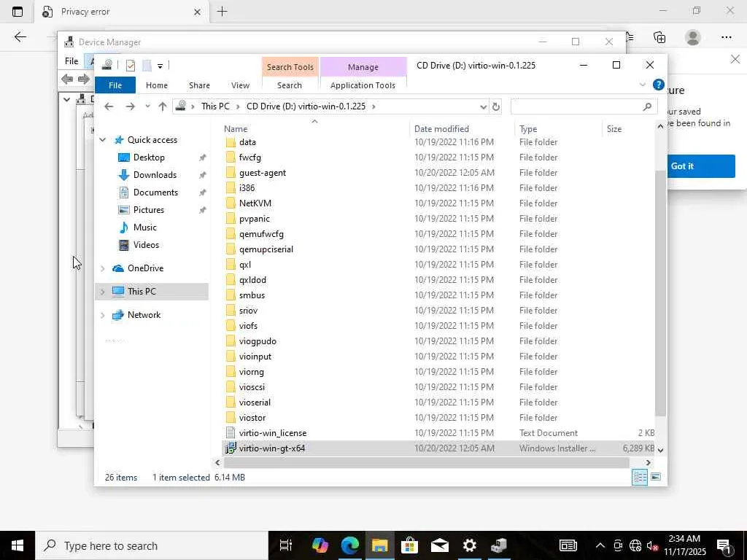The height and width of the screenshot is (560, 747).
Task: Collapse Quick access tree node
Action: (x=102, y=140)
